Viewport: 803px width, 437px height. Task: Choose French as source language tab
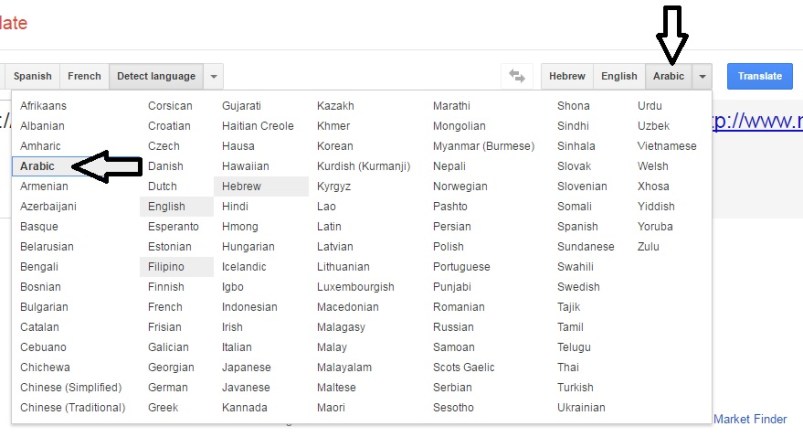coord(84,76)
